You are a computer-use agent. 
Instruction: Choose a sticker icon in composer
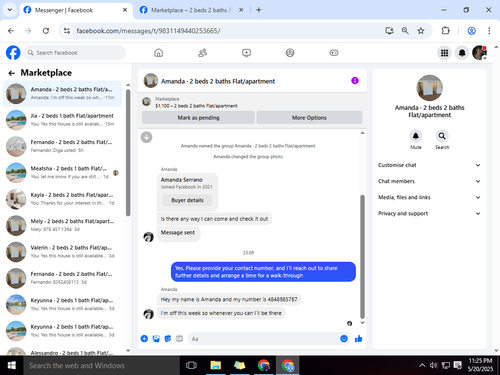[x=168, y=339]
